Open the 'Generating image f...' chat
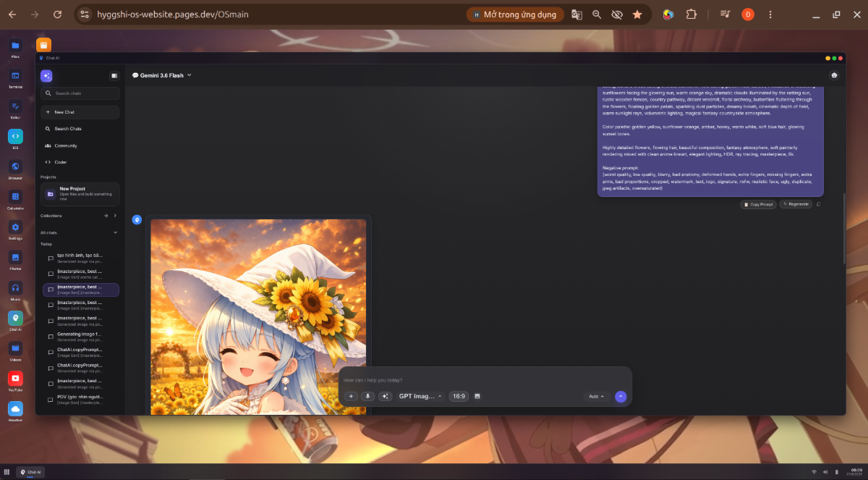The height and width of the screenshot is (480, 868). click(x=81, y=337)
